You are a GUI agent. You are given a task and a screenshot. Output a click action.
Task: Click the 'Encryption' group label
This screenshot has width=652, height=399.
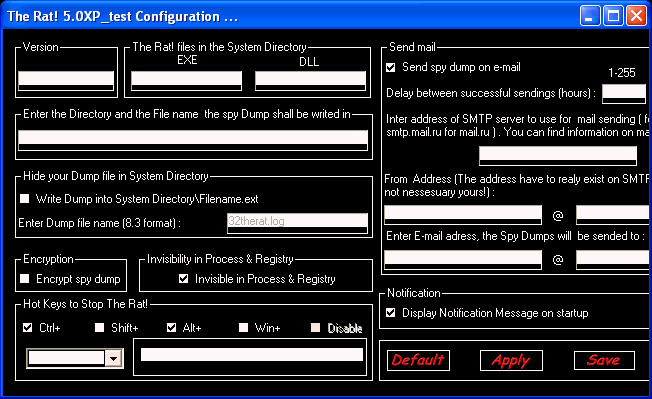tap(48, 259)
